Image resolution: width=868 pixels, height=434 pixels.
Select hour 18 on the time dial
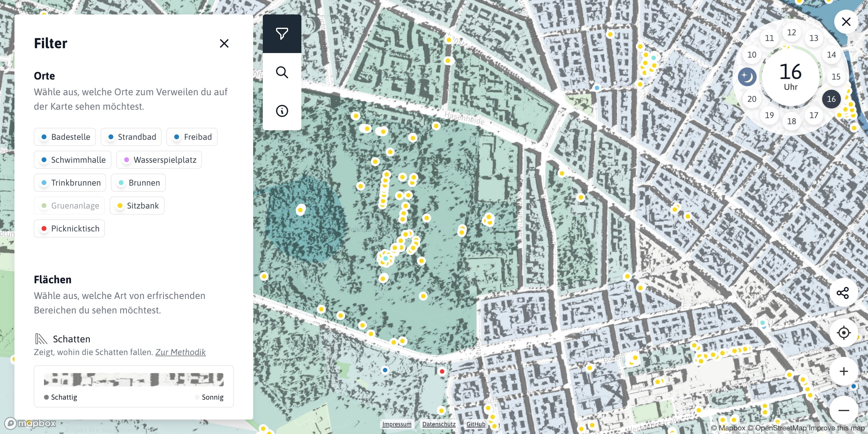pos(791,121)
